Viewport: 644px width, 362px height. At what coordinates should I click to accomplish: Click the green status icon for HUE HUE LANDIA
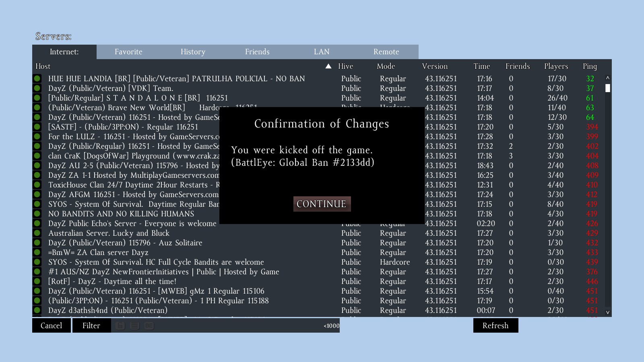coord(37,78)
